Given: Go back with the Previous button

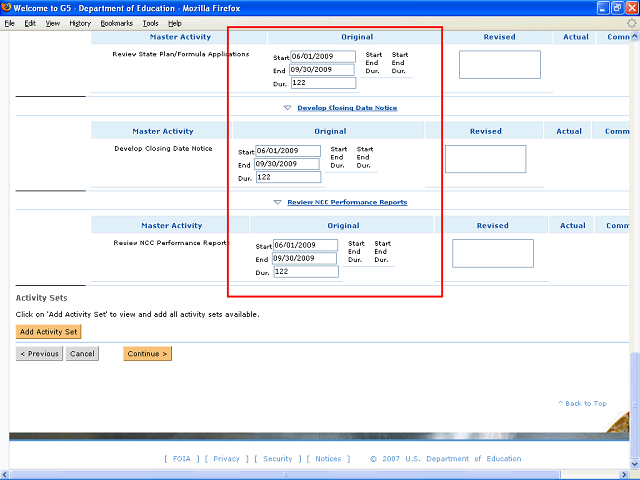Looking at the screenshot, I should 39,354.
